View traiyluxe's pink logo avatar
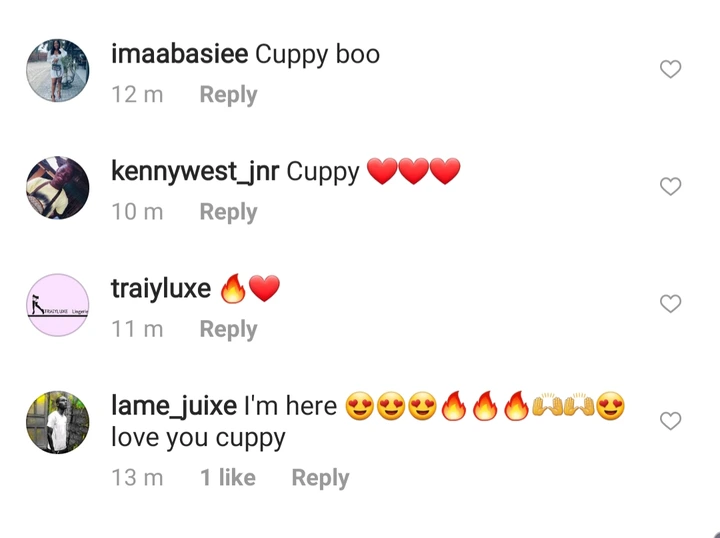This screenshot has width=720, height=538. pyautogui.click(x=57, y=305)
